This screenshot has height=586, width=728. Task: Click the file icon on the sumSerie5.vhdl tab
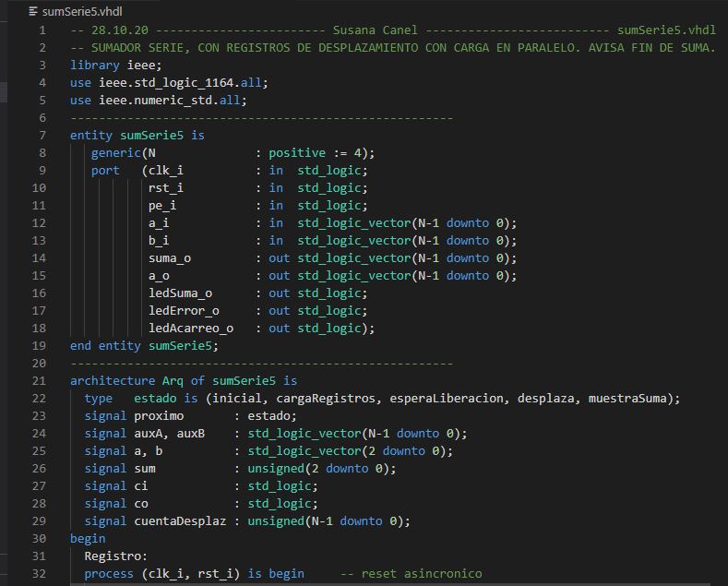34,11
